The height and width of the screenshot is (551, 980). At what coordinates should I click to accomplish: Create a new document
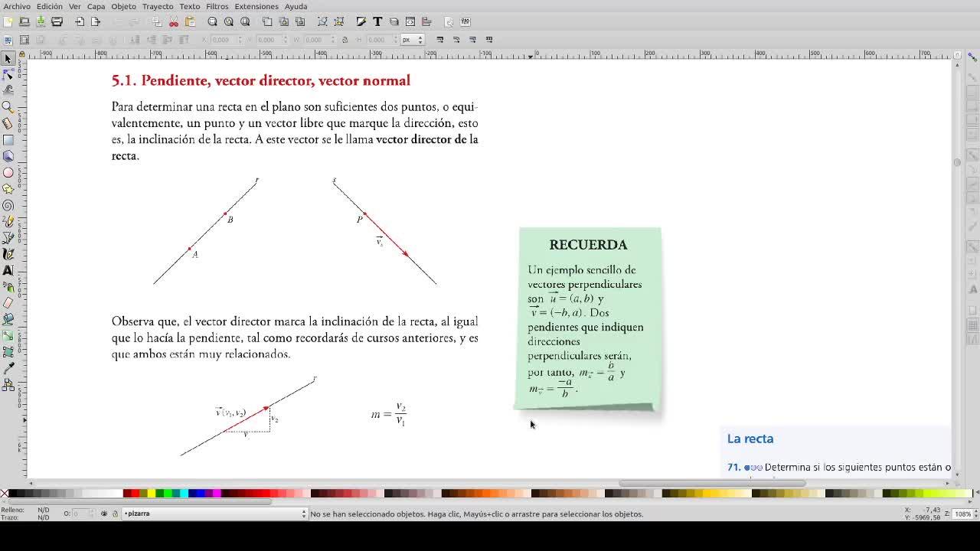pos(8,21)
